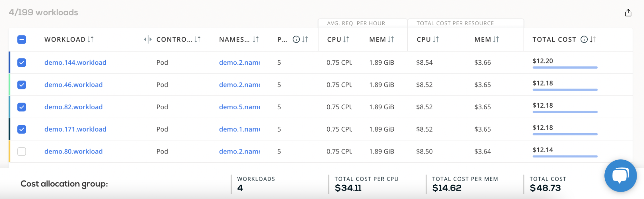The image size is (644, 199).
Task: Open demo.1 namespace link
Action: (240, 129)
